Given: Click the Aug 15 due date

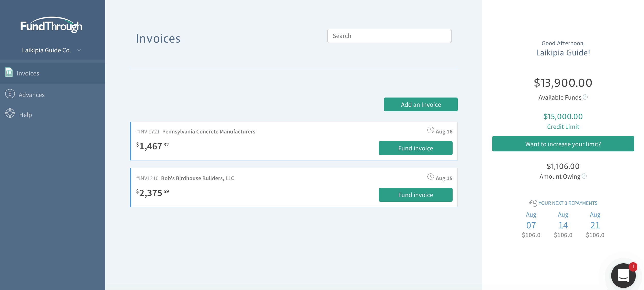Looking at the screenshot, I should (x=444, y=178).
